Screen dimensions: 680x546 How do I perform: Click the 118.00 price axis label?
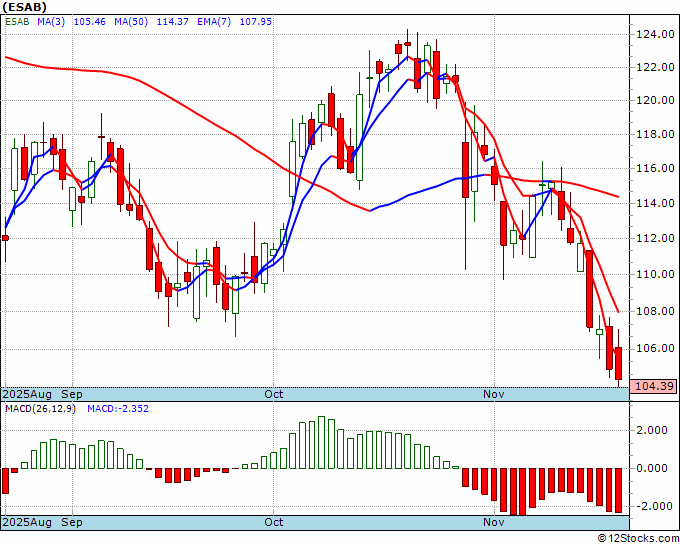(x=655, y=134)
